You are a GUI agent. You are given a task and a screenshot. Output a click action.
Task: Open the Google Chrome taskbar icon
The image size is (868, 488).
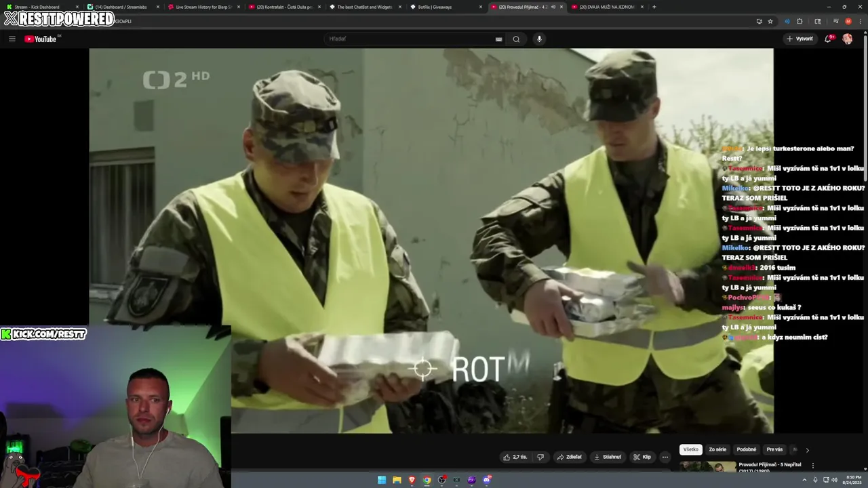click(x=427, y=480)
